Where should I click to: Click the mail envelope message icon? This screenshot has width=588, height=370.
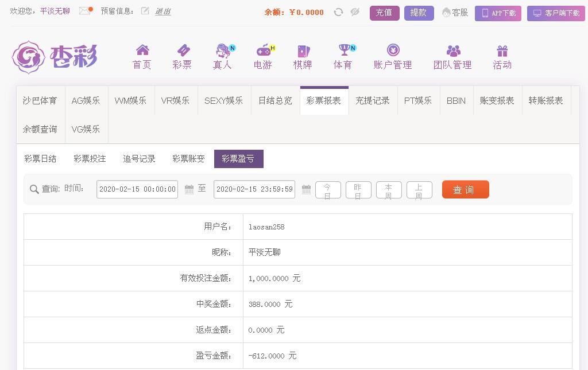(x=85, y=11)
